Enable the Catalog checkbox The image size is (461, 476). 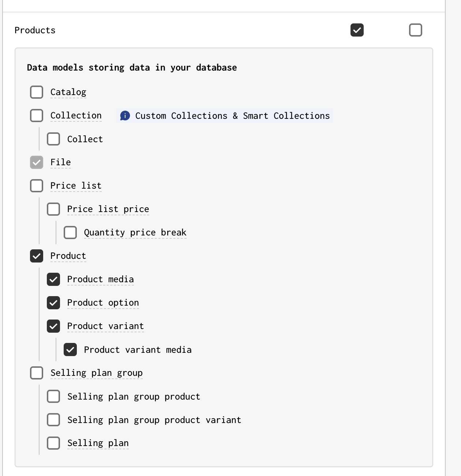pyautogui.click(x=37, y=92)
